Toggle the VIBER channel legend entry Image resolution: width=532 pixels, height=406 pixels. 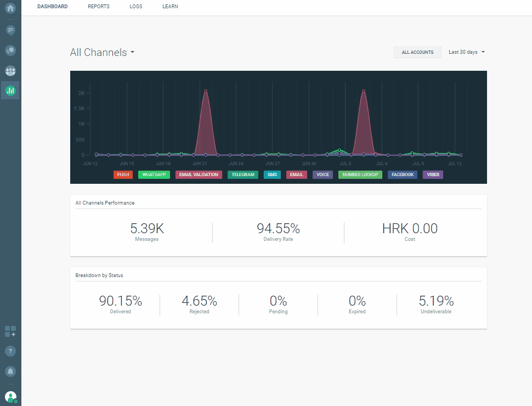pyautogui.click(x=433, y=174)
